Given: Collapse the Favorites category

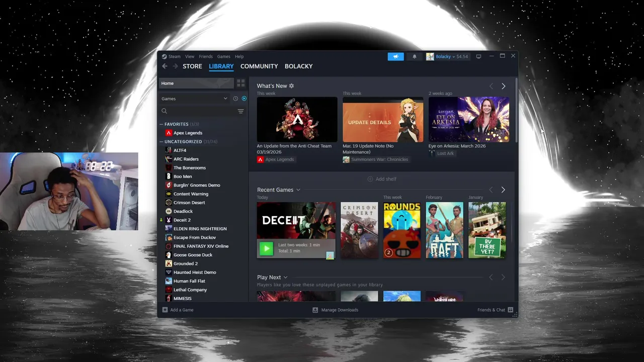Looking at the screenshot, I should (162, 124).
